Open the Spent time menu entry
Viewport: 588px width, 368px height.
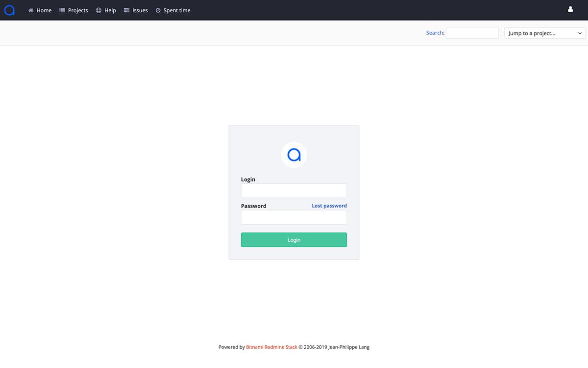pyautogui.click(x=177, y=10)
